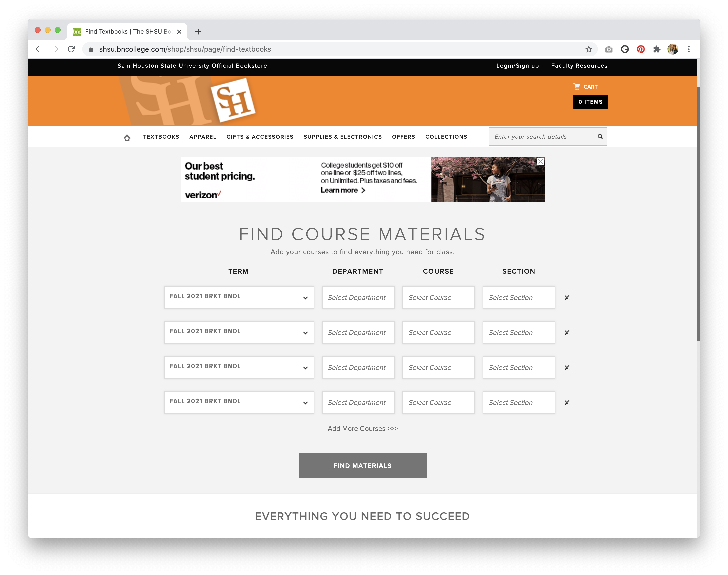Click the reload page icon
The image size is (728, 575).
71,49
